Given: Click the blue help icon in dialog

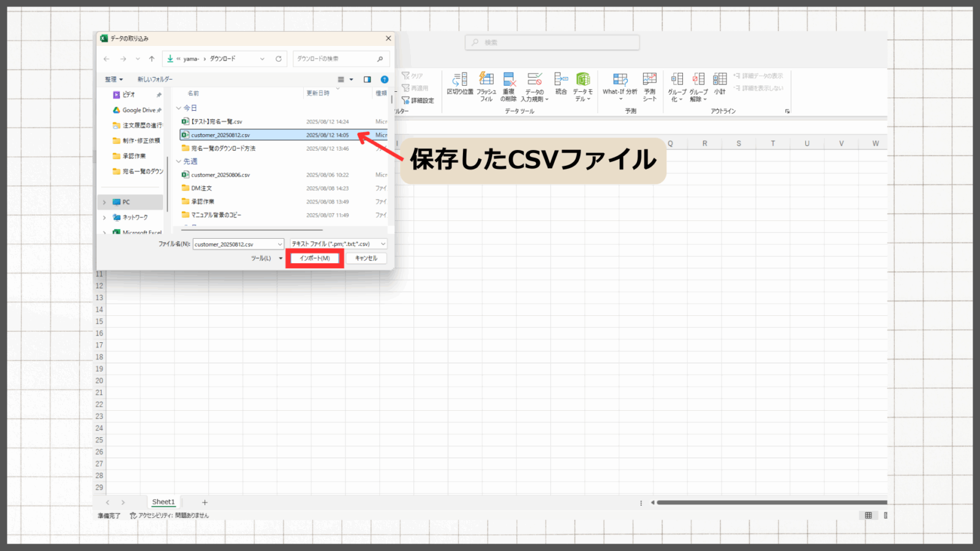Looking at the screenshot, I should click(x=385, y=80).
